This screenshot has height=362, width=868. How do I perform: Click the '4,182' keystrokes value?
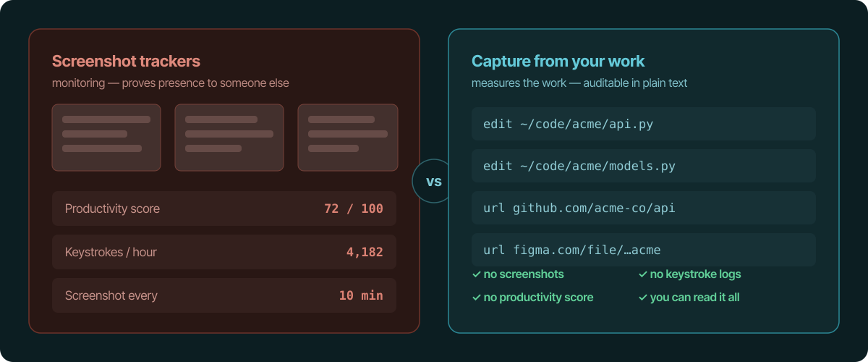tap(365, 252)
